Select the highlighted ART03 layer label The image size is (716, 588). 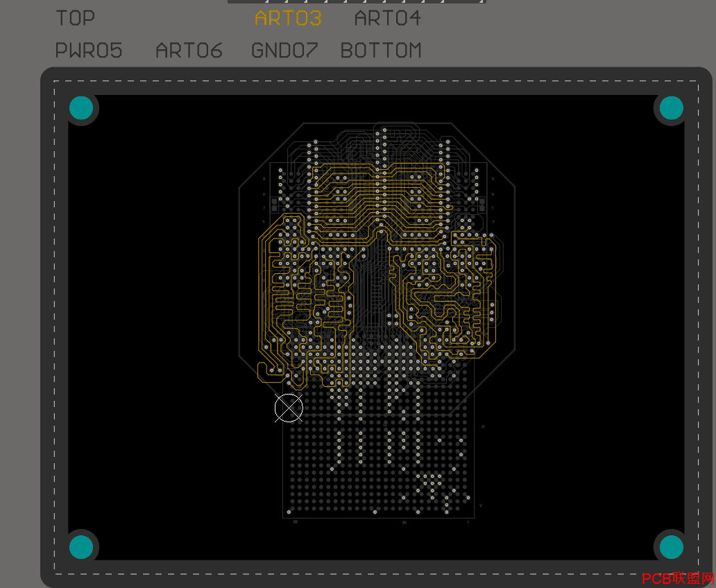coord(288,18)
